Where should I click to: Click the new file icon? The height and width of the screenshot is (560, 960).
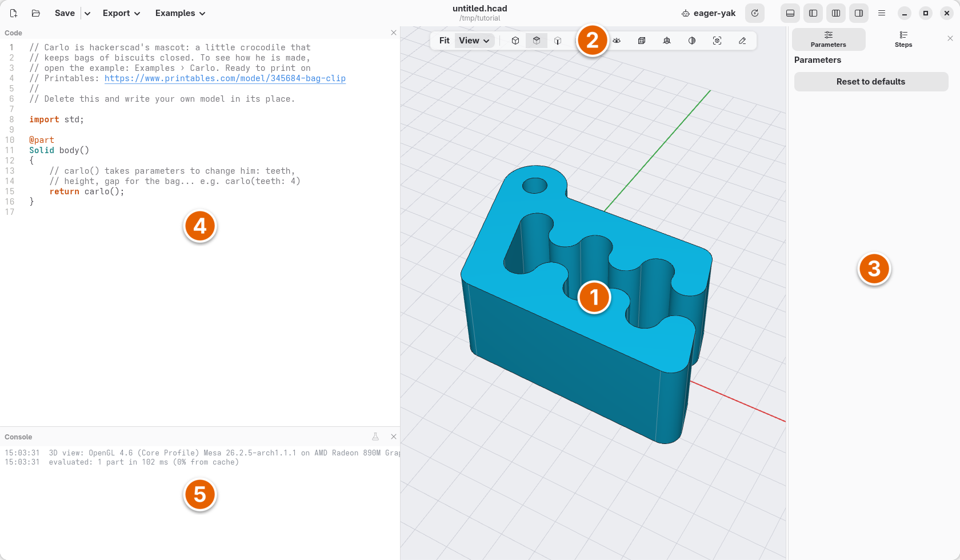pyautogui.click(x=14, y=13)
